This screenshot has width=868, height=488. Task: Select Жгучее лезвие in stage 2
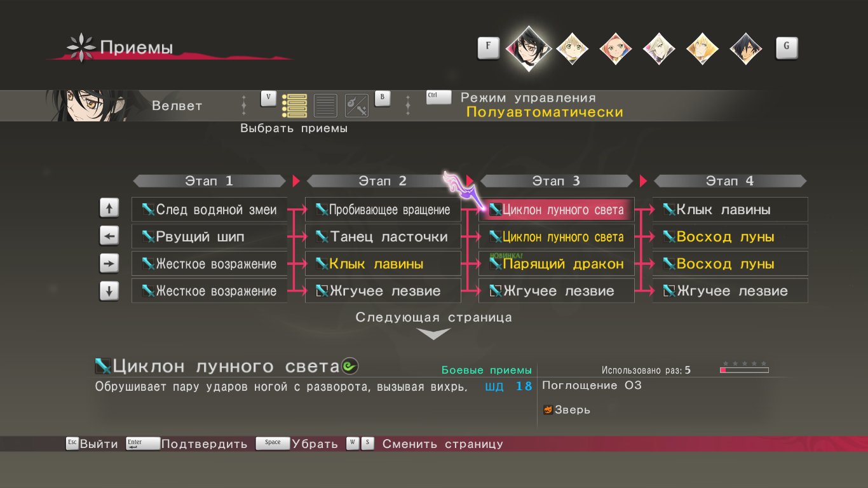383,291
